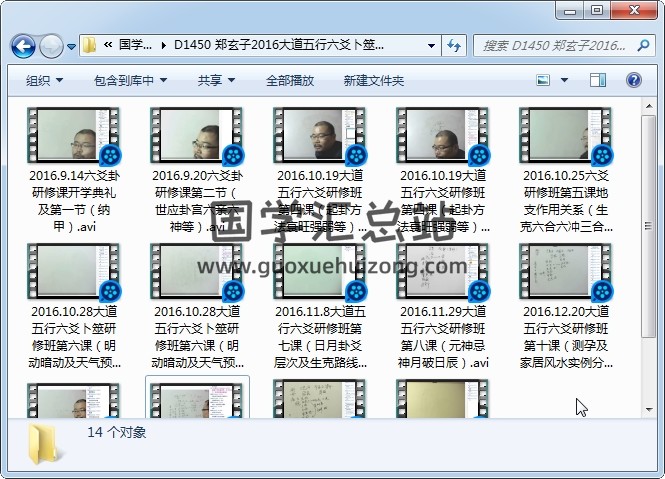Select the 2016.11.29 第八课 video thumbnail
This screenshot has height=479, width=665.
[x=443, y=271]
